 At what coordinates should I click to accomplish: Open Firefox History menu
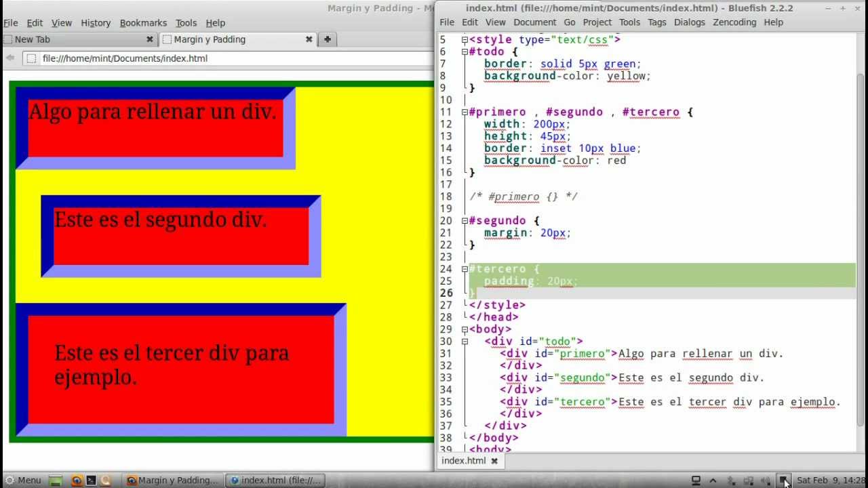click(x=96, y=22)
